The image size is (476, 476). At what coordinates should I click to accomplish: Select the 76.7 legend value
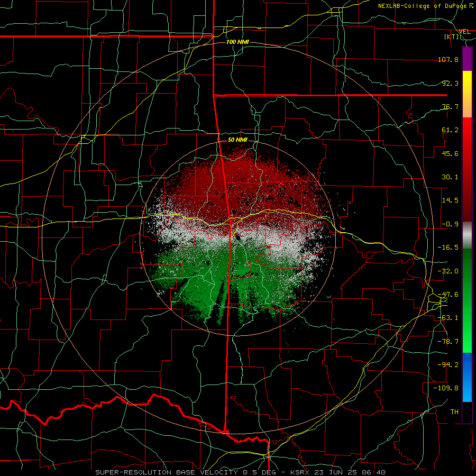(450, 106)
